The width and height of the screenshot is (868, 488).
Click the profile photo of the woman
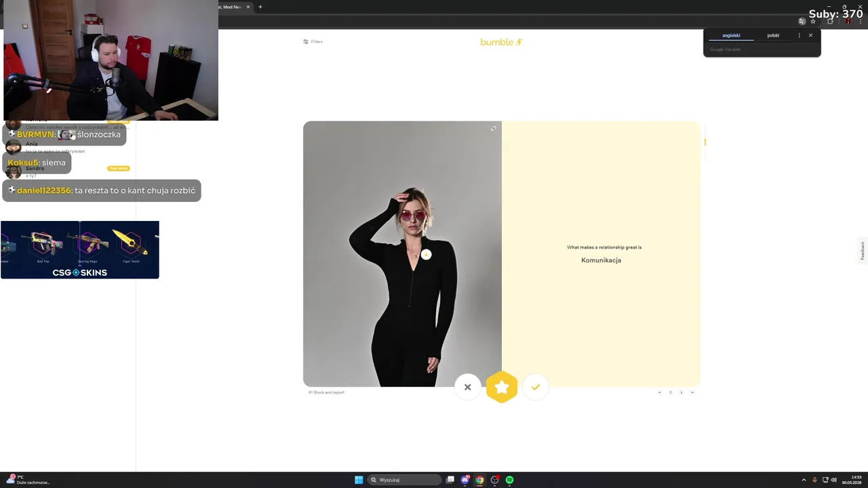click(x=402, y=254)
